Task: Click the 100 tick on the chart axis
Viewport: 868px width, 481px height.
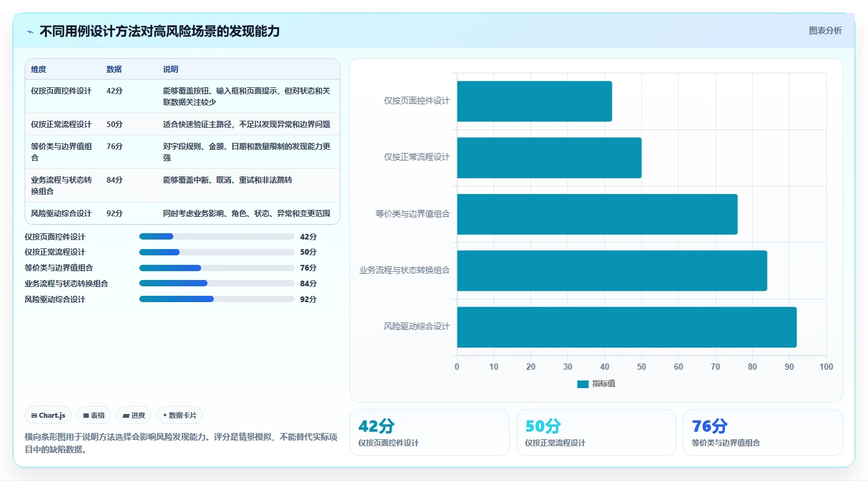Action: coord(826,367)
